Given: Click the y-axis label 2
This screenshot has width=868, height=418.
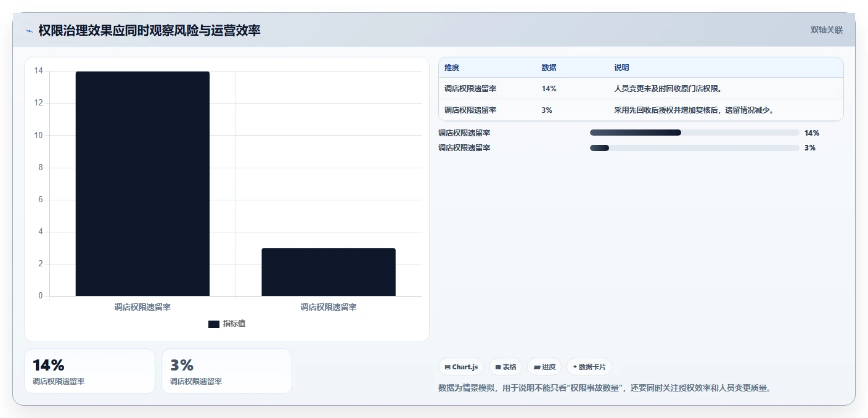Looking at the screenshot, I should pyautogui.click(x=41, y=264).
